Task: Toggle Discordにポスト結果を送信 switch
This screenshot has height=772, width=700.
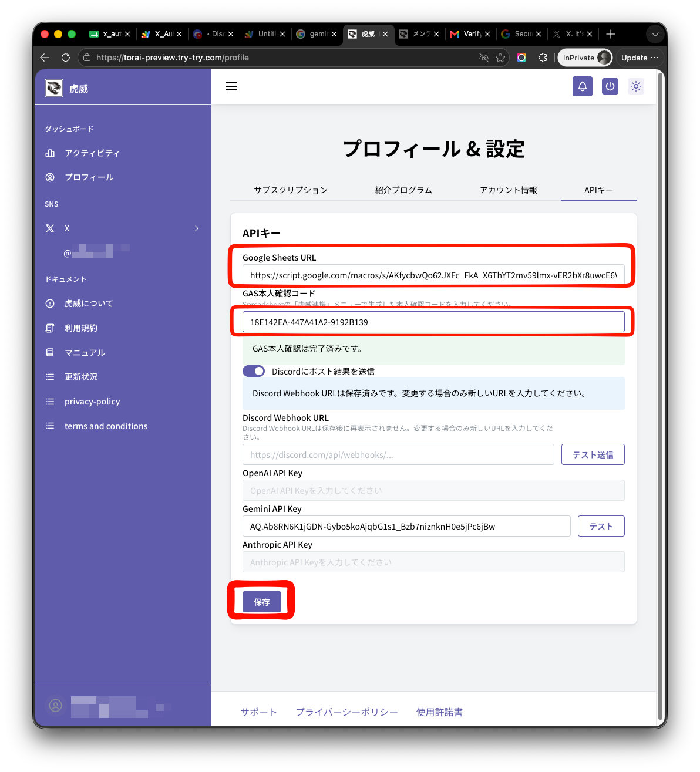Action: click(x=254, y=371)
